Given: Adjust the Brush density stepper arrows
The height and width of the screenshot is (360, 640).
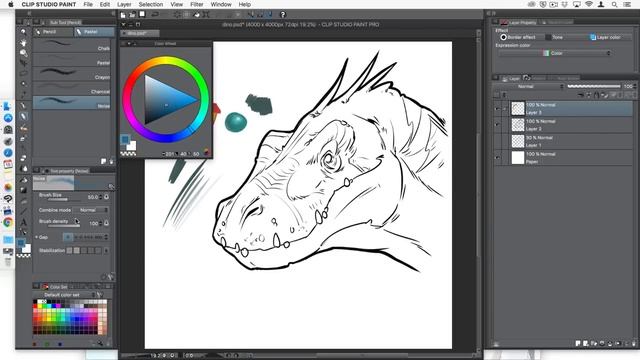Looking at the screenshot, I should (101, 224).
